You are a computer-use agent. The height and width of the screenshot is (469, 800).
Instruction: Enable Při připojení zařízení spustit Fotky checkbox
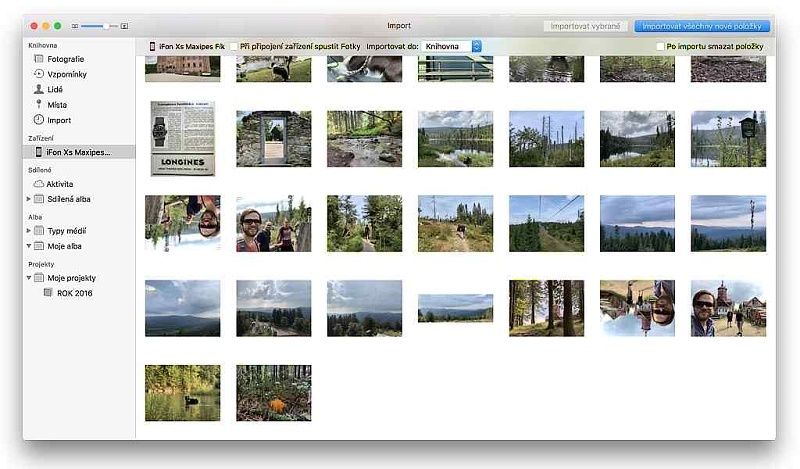[234, 46]
